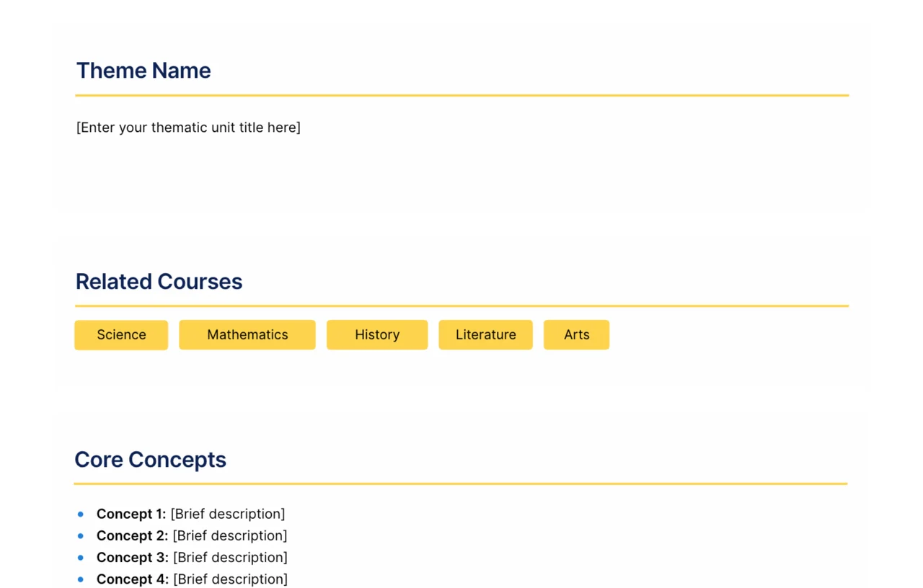Click the thematic unit title placeholder

[x=188, y=128]
